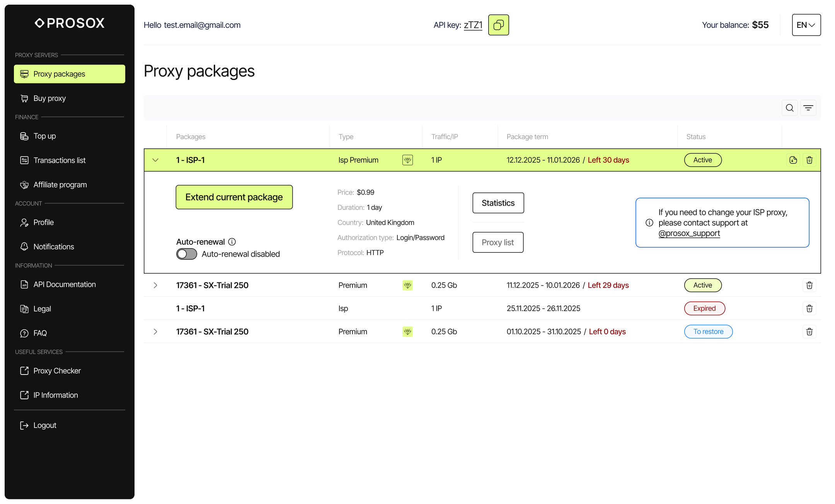Go to Transactions list menu item
Image resolution: width=835 pixels, height=504 pixels.
(x=60, y=160)
